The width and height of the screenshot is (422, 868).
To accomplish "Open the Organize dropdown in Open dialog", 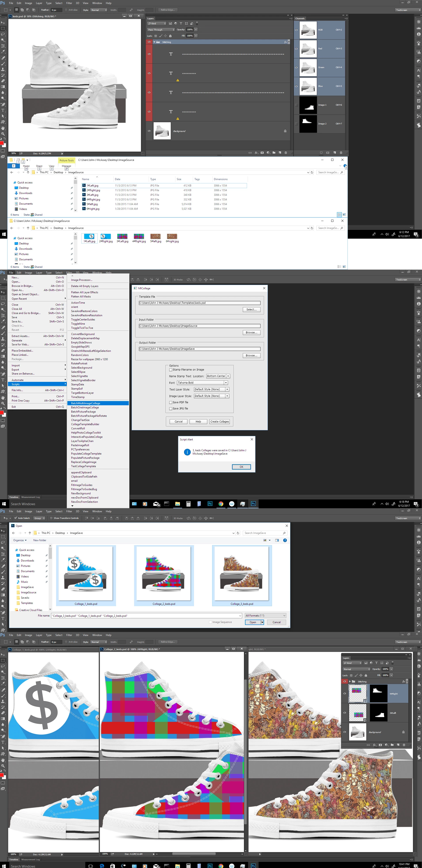I will (20, 540).
